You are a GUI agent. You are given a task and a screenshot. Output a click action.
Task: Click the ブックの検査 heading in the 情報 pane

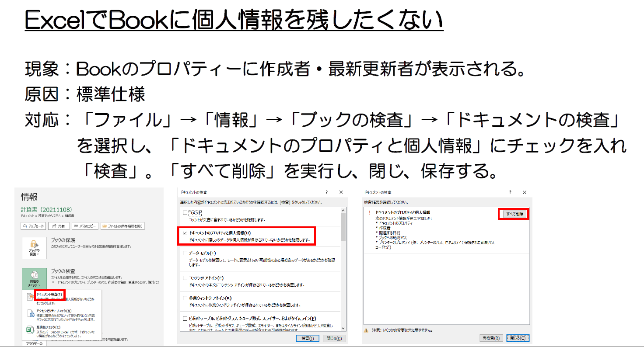[64, 271]
